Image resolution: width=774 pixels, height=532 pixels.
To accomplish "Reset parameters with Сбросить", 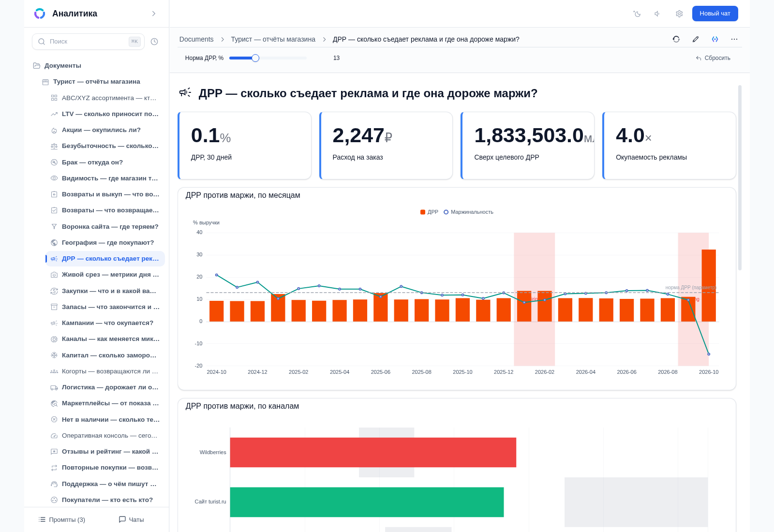I will (713, 58).
